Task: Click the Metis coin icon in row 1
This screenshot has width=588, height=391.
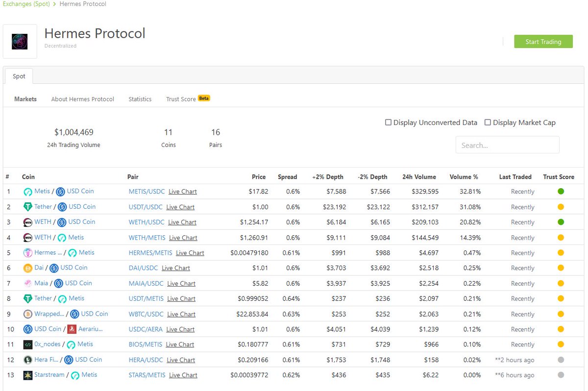Action: pyautogui.click(x=28, y=192)
